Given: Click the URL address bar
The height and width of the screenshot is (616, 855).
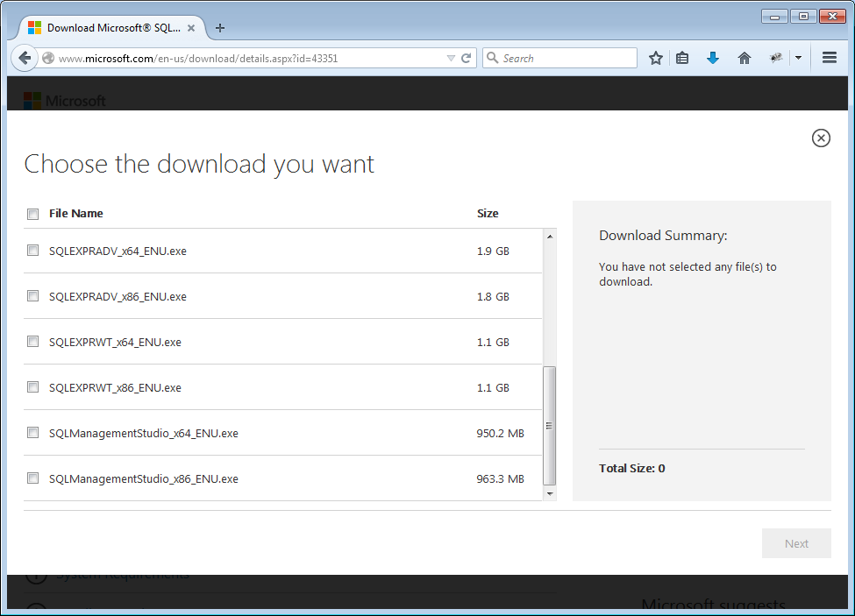Looking at the screenshot, I should click(251, 59).
